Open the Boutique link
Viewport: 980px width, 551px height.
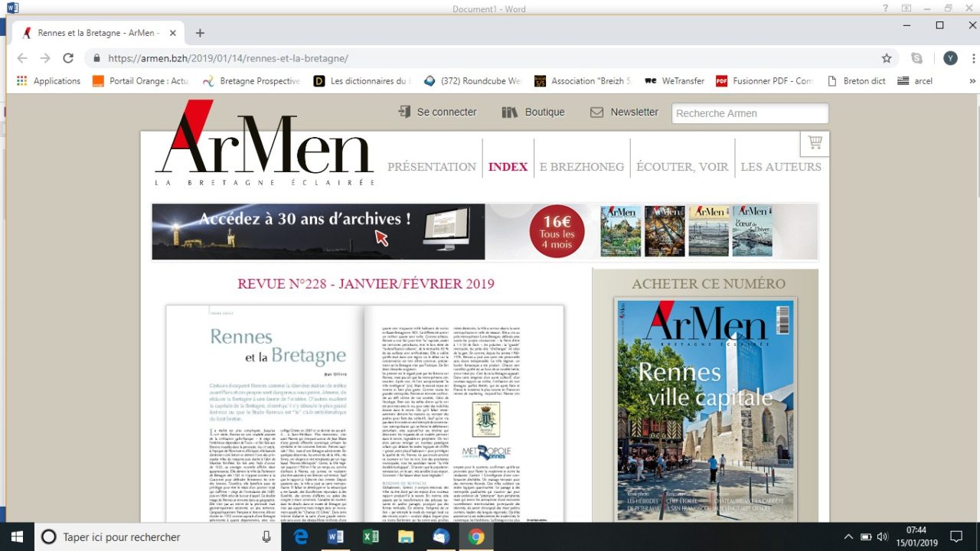(533, 112)
